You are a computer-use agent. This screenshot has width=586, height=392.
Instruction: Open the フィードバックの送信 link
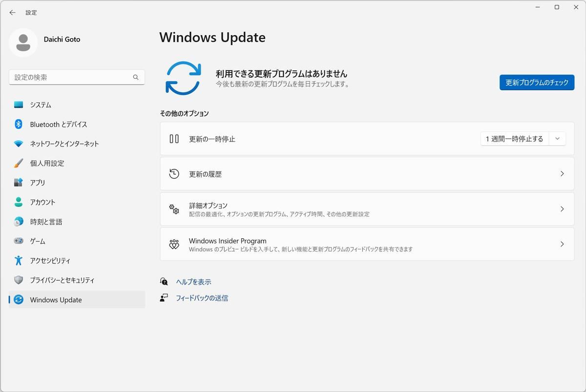pos(202,298)
